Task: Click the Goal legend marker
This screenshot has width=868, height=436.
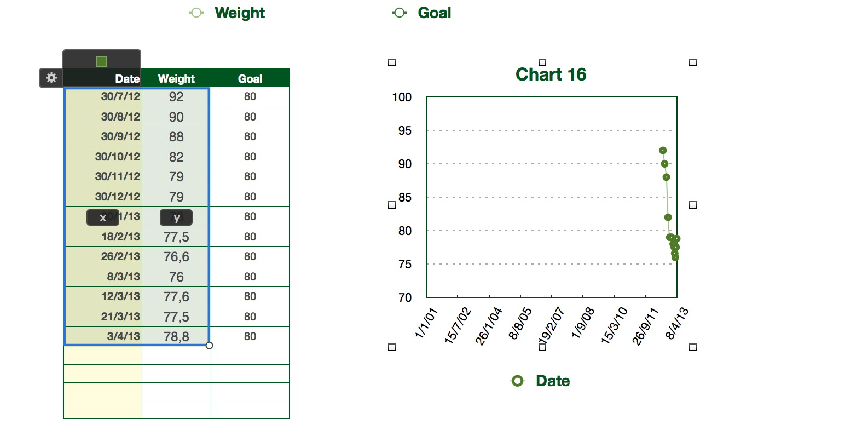Action: [400, 13]
